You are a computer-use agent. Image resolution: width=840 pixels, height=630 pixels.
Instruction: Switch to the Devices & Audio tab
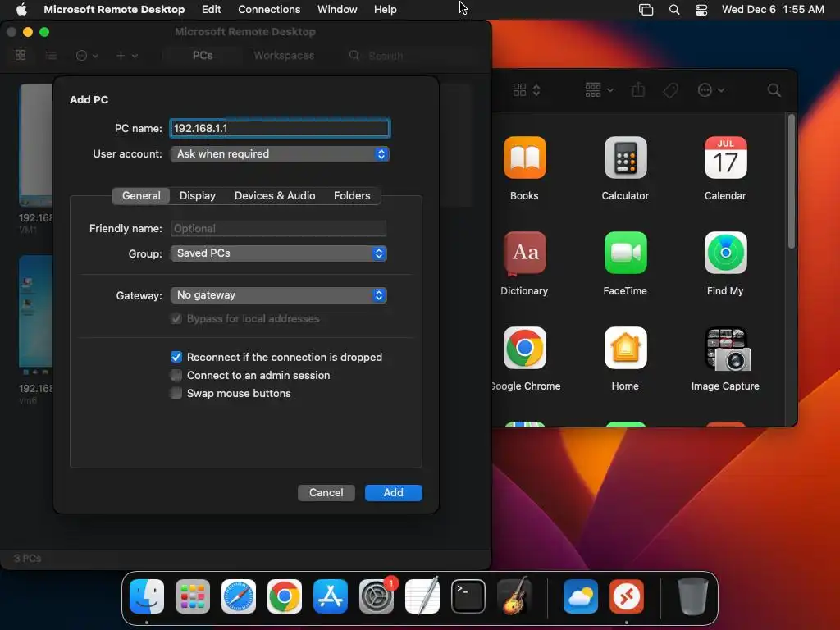click(x=275, y=195)
